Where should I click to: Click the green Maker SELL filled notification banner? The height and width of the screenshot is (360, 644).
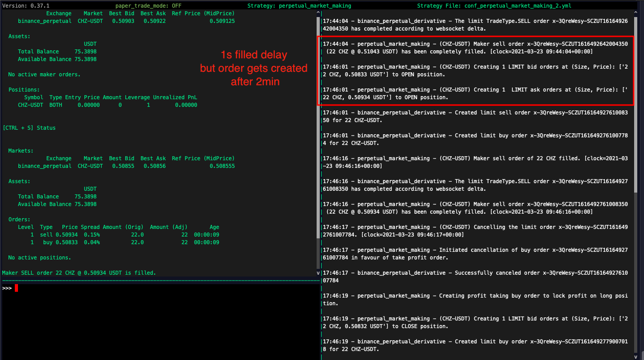78,272
